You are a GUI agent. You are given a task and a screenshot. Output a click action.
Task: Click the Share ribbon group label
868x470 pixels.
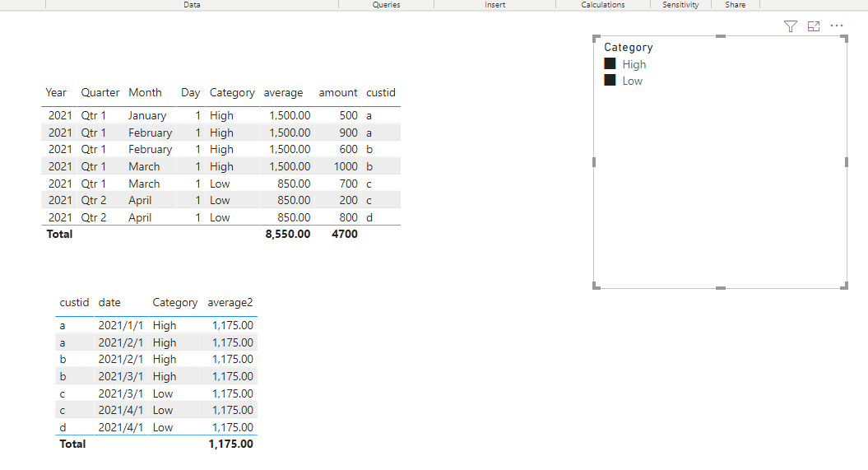(736, 4)
